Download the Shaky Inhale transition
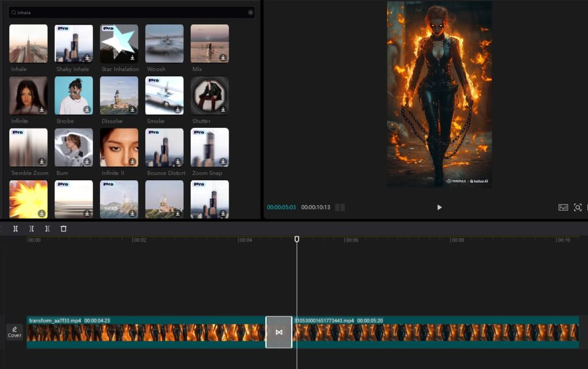This screenshot has width=588, height=369. [87, 58]
